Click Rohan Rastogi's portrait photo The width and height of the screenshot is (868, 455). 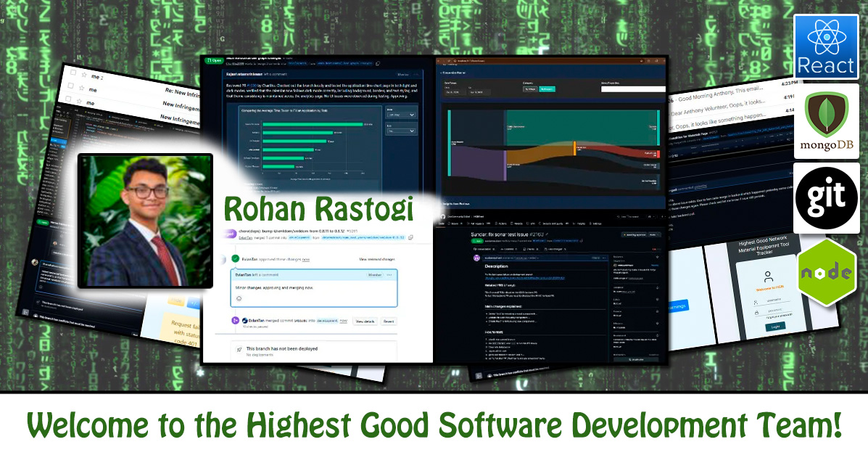click(146, 221)
